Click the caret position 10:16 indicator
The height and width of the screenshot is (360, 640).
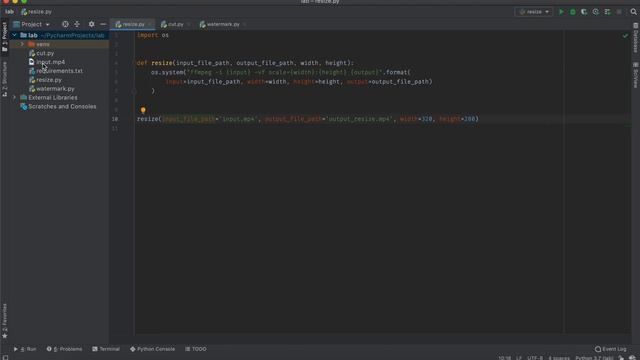504,358
